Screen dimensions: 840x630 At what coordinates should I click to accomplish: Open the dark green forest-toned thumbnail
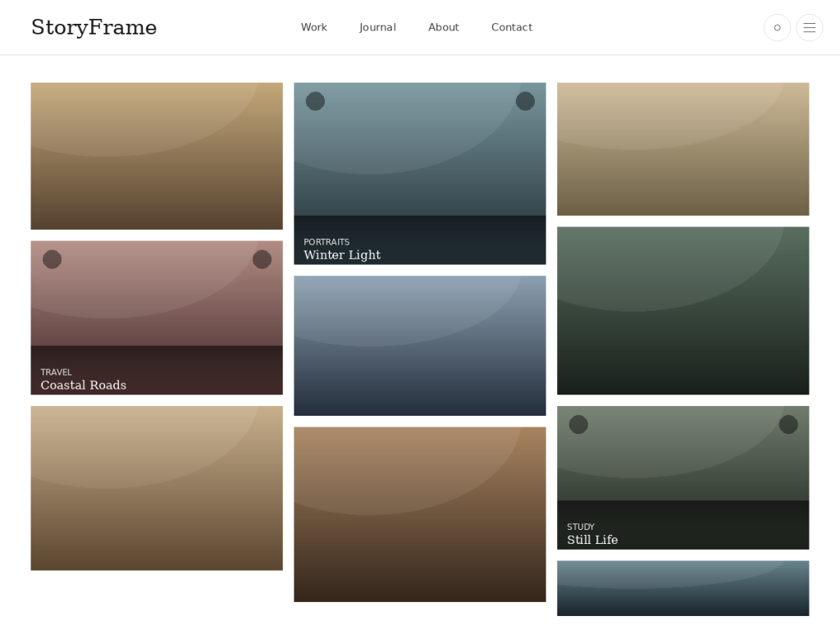[x=683, y=311]
